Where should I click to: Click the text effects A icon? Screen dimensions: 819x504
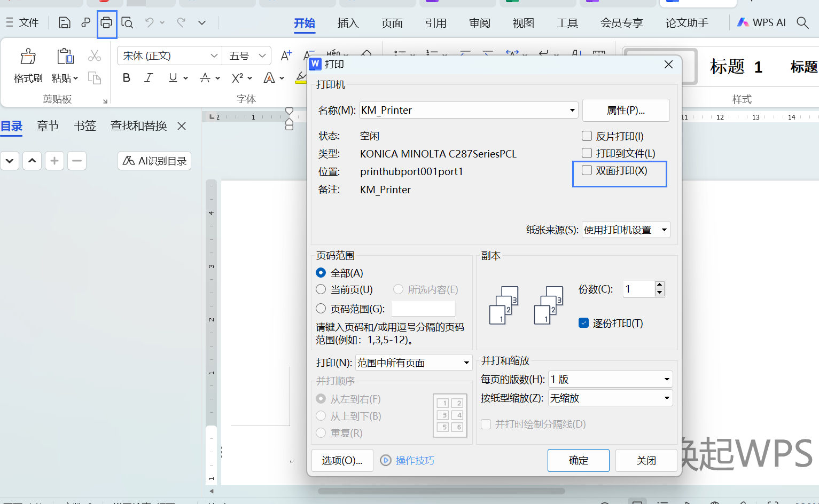(269, 78)
